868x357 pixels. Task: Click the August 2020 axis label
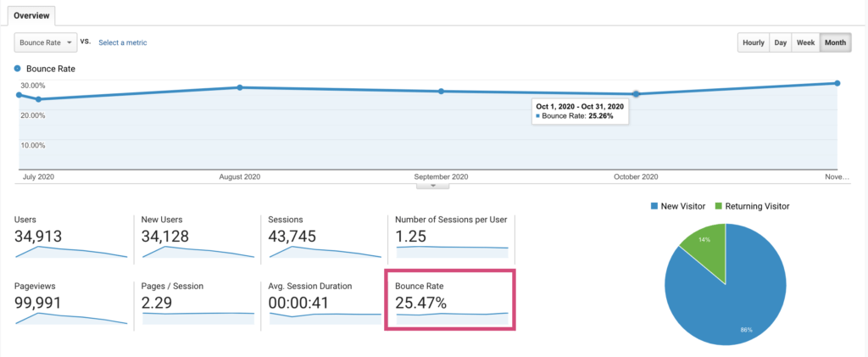[x=240, y=177]
